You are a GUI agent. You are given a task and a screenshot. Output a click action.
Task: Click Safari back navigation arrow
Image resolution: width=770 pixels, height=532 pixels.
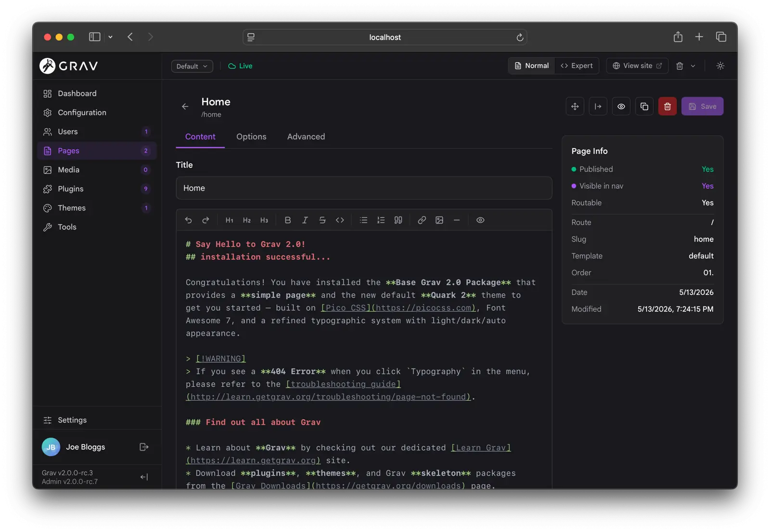coord(130,37)
